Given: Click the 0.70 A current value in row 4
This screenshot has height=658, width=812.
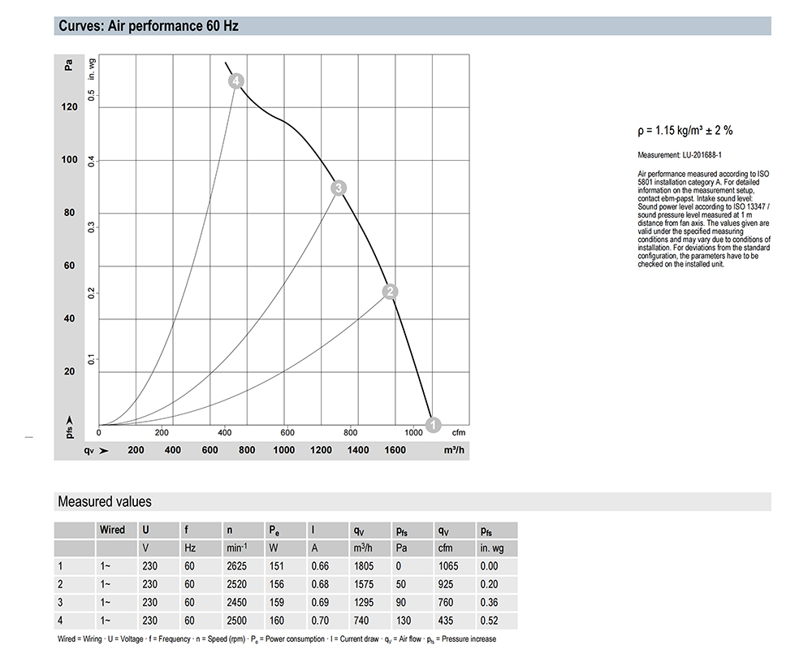Looking at the screenshot, I should point(321,620).
